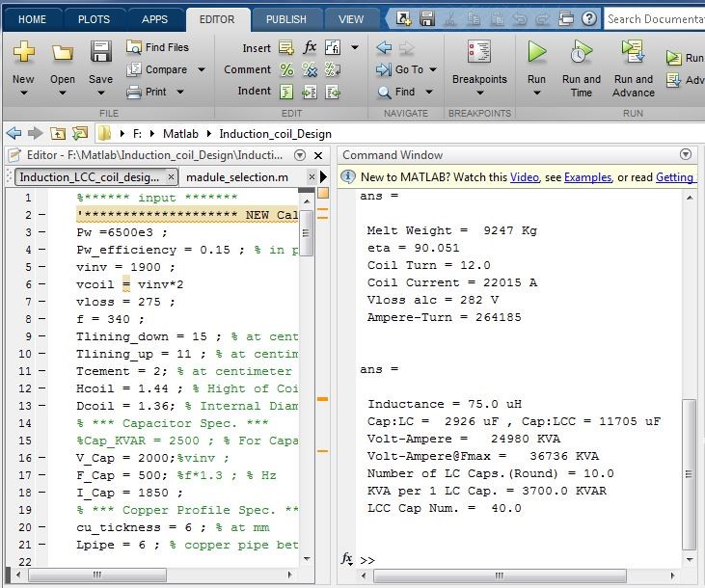Click the editor horizontal scrollbar thumb
705x588 pixels.
tap(97, 575)
